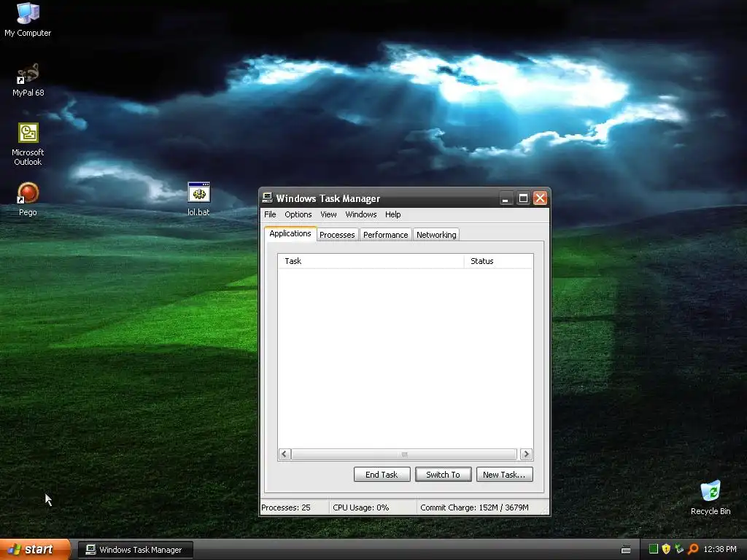
Task: Click the Commit Charge status text
Action: tap(474, 507)
